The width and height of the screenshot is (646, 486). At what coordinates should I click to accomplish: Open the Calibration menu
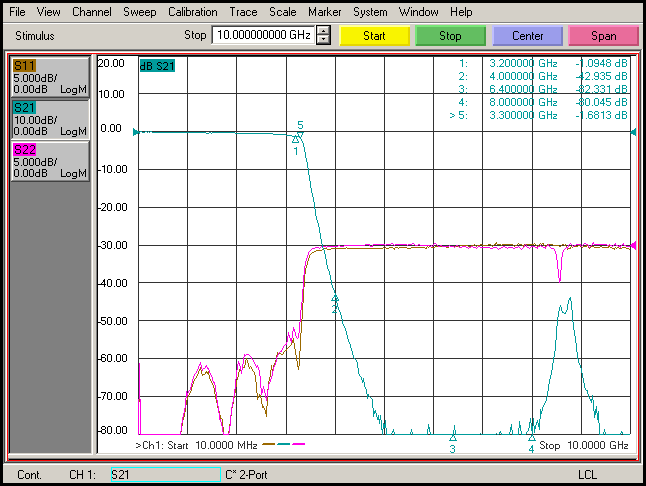click(x=192, y=12)
